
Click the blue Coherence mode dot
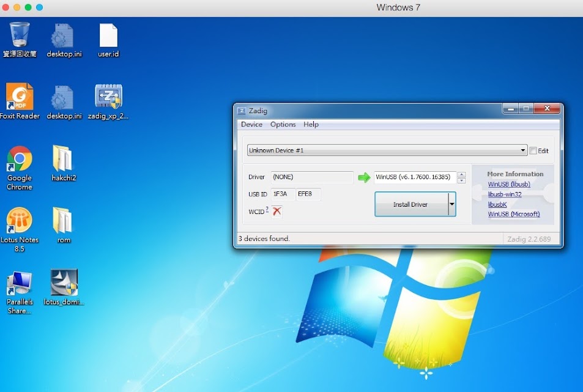(39, 7)
